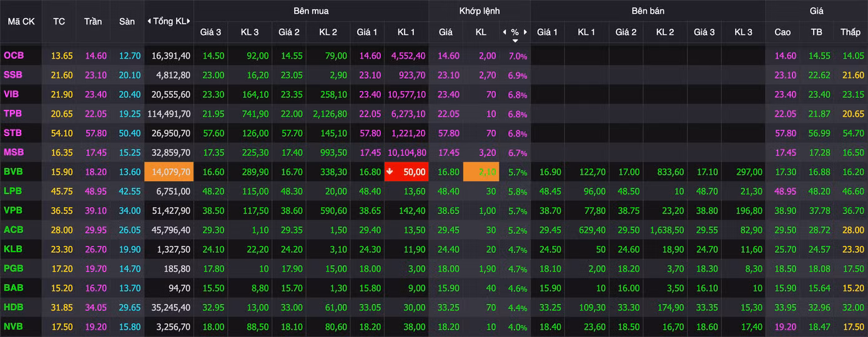The image size is (868, 337).
Task: Click orange highlighted cell 14,079,70 in BVB row
Action: 169,172
